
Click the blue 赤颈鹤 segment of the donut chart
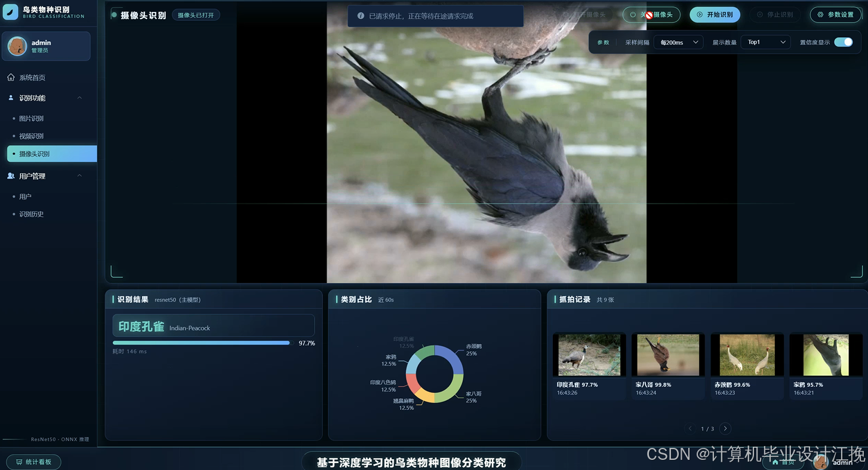tap(453, 357)
